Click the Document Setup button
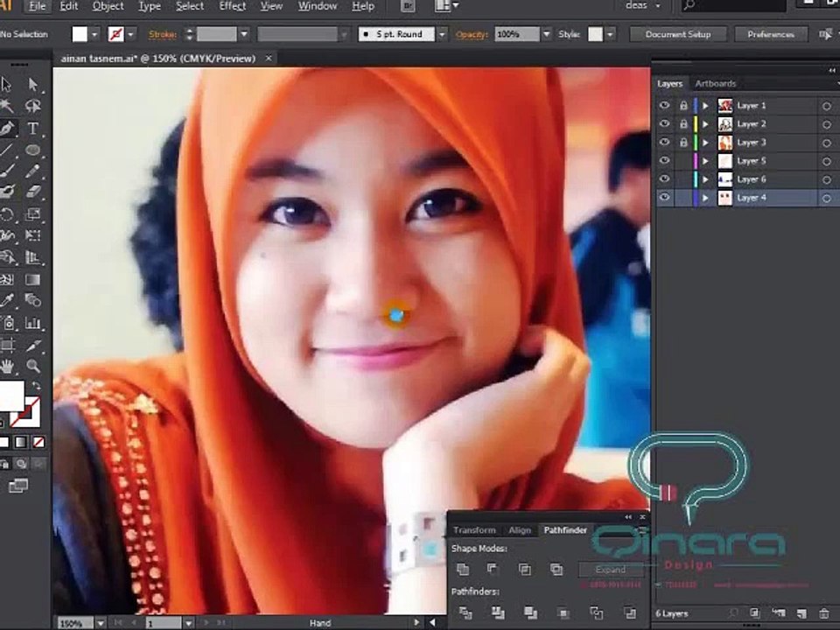Screen dimensions: 840x630 [677, 34]
